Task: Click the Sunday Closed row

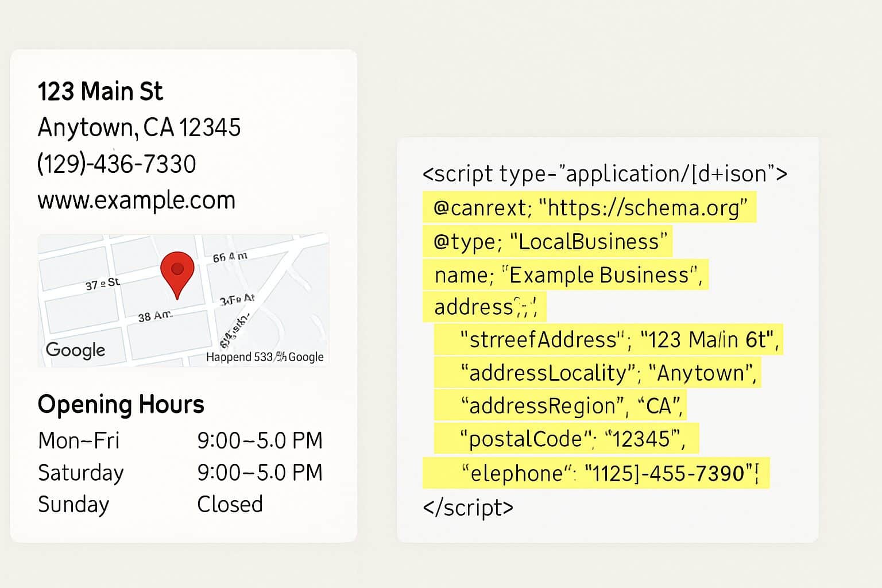Action: coord(149,504)
